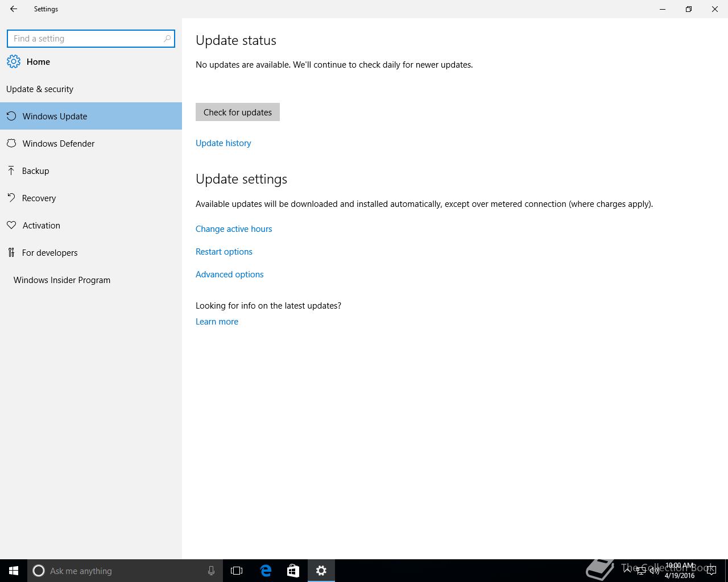Viewport: 728px width, 582px height.
Task: Open Restart options link
Action: (224, 252)
